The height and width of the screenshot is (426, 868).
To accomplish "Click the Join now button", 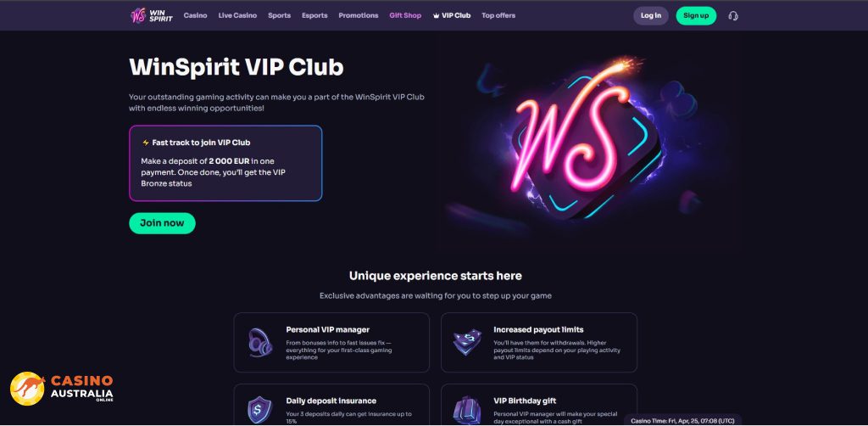I will pos(162,223).
